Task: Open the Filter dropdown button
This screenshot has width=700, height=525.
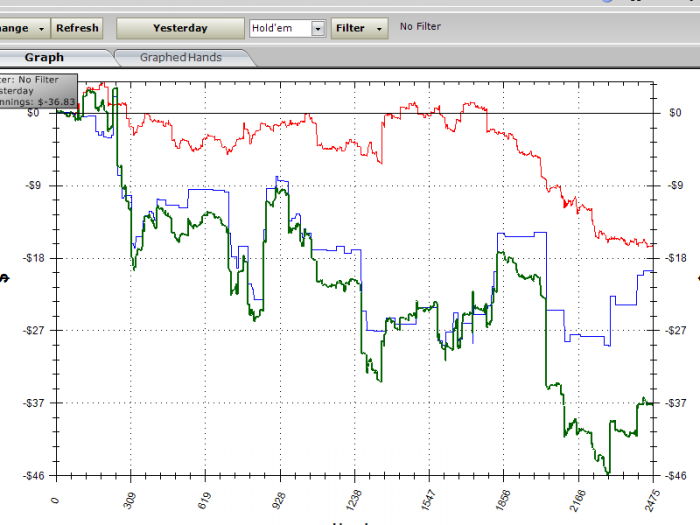Action: click(359, 28)
